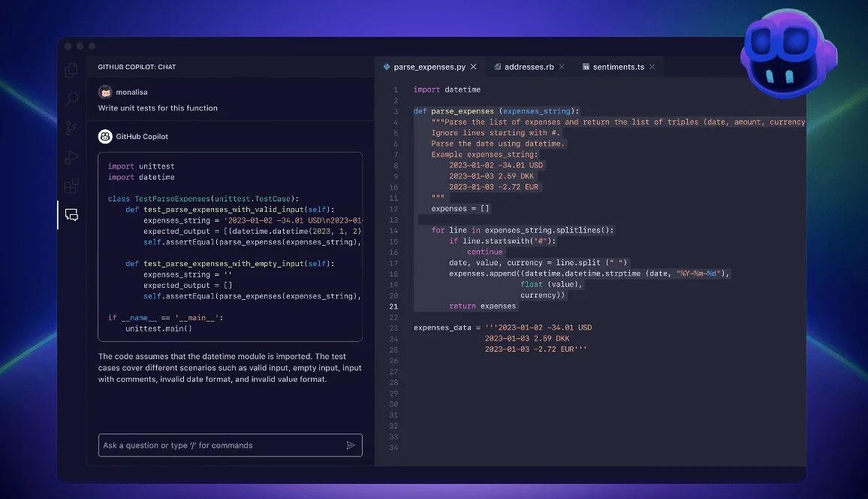Viewport: 868px width, 499px height.
Task: Open the Source Control icon
Action: 71,127
